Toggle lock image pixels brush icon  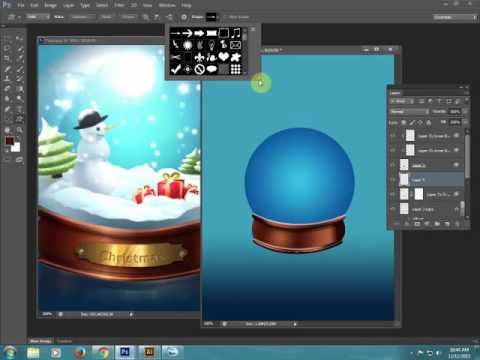pyautogui.click(x=412, y=123)
